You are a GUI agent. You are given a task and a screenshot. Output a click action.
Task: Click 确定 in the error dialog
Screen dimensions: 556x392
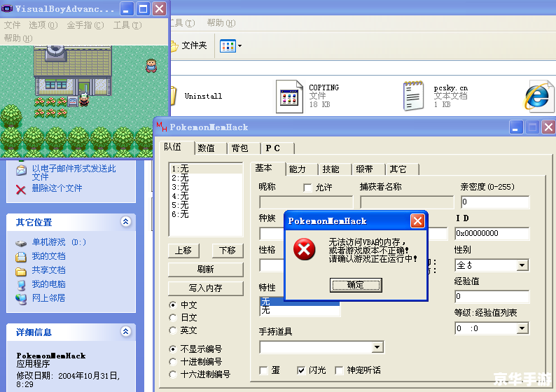(356, 285)
